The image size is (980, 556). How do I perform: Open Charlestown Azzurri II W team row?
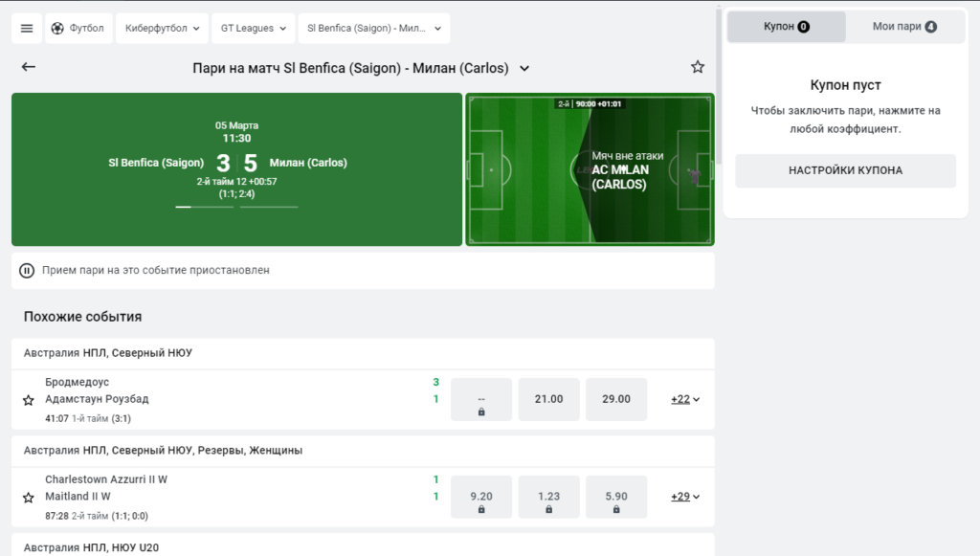[x=106, y=479]
